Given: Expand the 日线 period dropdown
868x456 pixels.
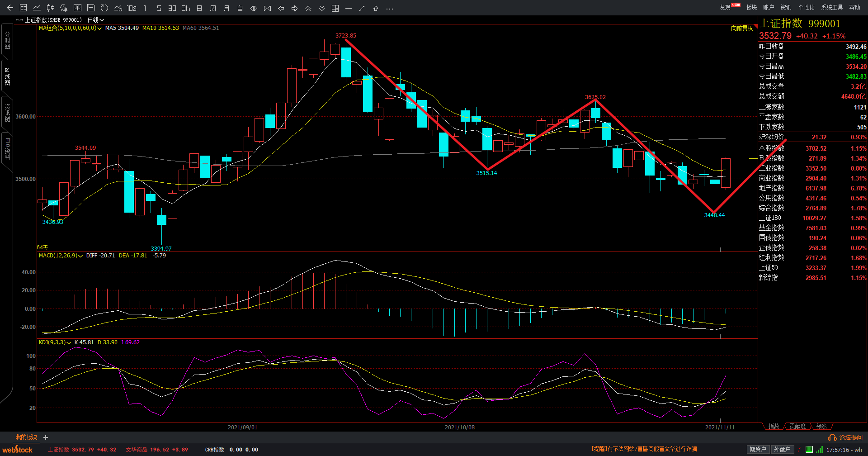Looking at the screenshot, I should click(96, 20).
